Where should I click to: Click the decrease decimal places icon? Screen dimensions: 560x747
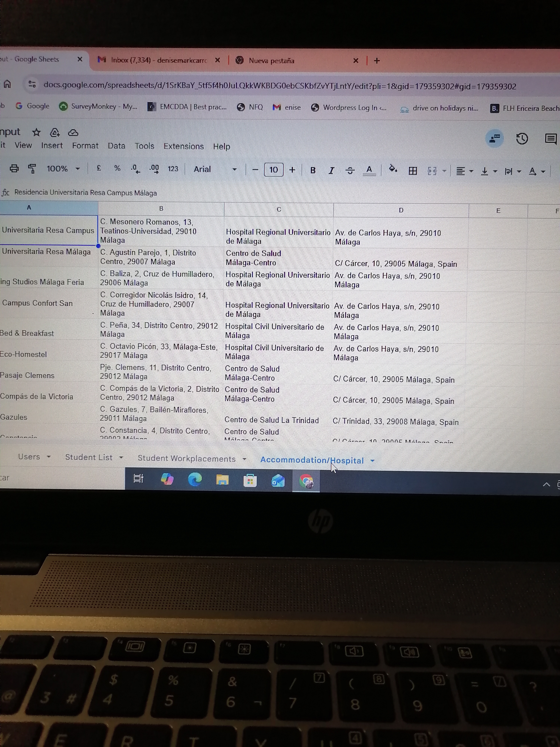point(135,168)
